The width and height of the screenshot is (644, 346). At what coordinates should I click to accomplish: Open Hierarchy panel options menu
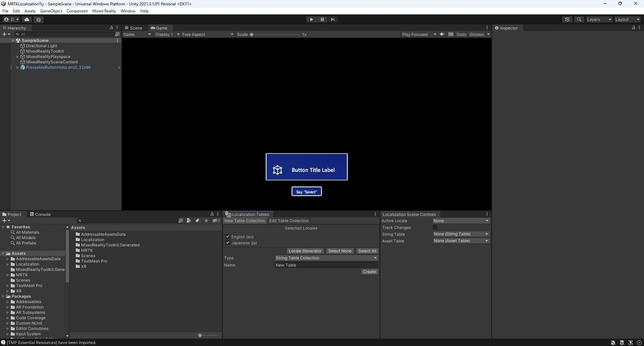pos(117,28)
